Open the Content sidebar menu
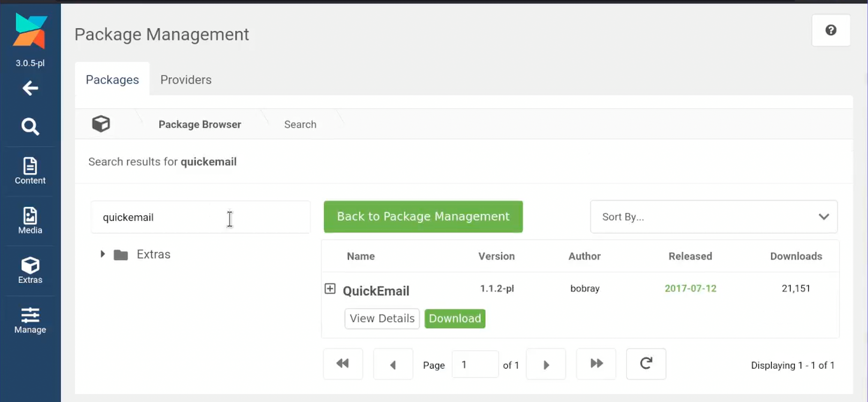This screenshot has height=402, width=868. (x=30, y=171)
